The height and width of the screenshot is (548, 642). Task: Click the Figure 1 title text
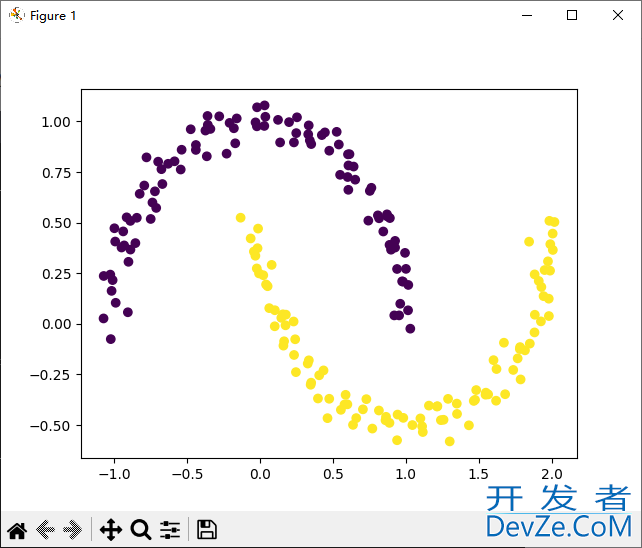click(x=53, y=16)
